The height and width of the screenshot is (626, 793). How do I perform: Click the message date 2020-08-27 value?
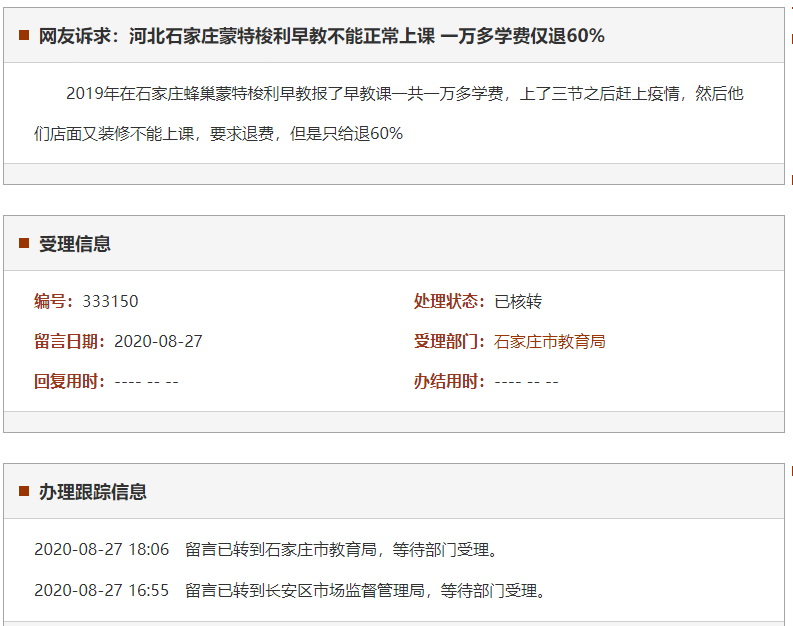click(x=158, y=341)
